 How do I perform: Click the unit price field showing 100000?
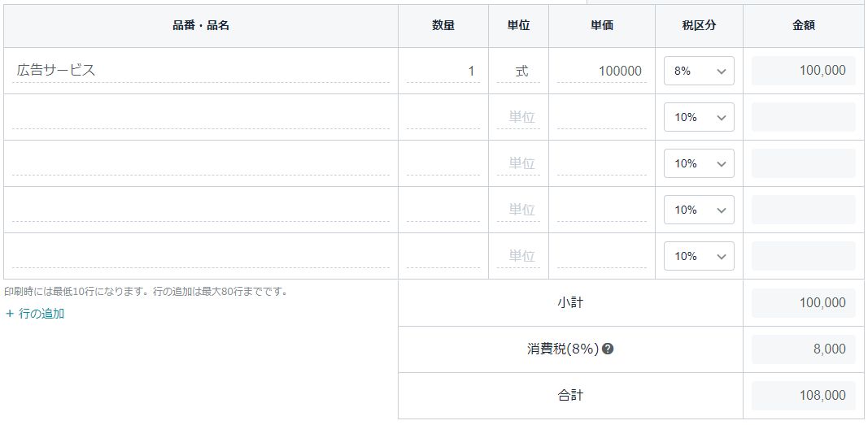601,71
